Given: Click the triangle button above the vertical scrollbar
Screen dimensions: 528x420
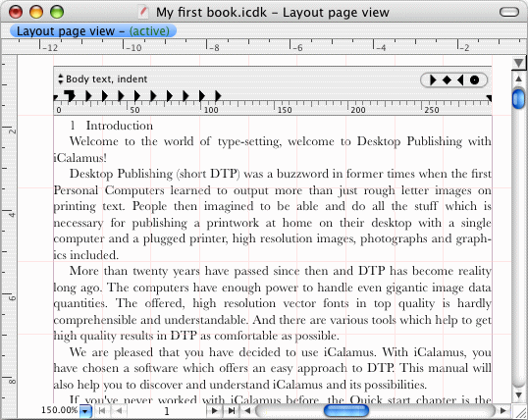Looking at the screenshot, I should click(518, 63).
